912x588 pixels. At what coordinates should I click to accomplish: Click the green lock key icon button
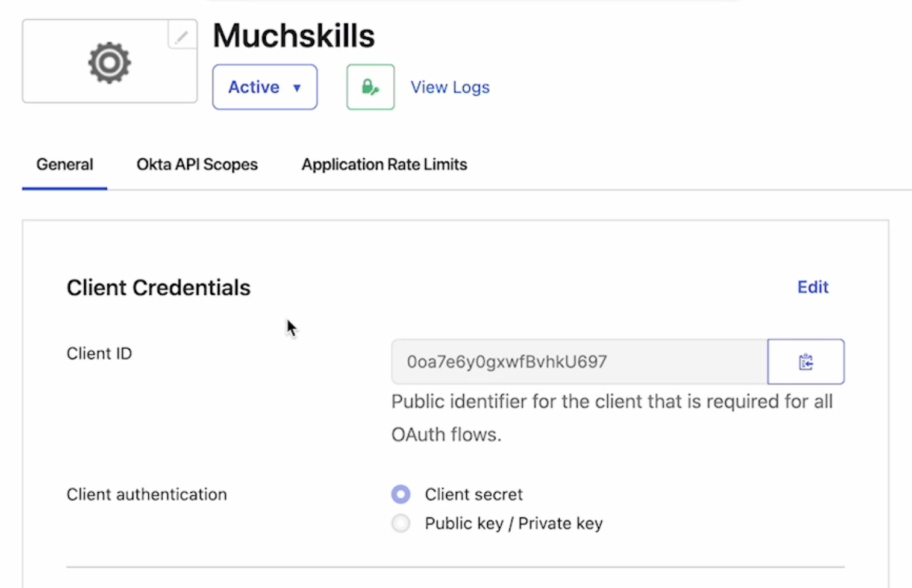[370, 87]
